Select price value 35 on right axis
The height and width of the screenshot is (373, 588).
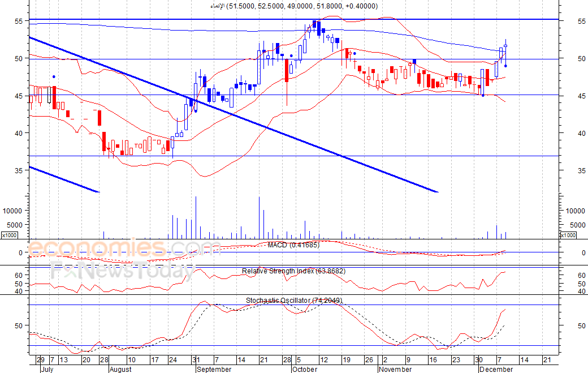click(581, 171)
